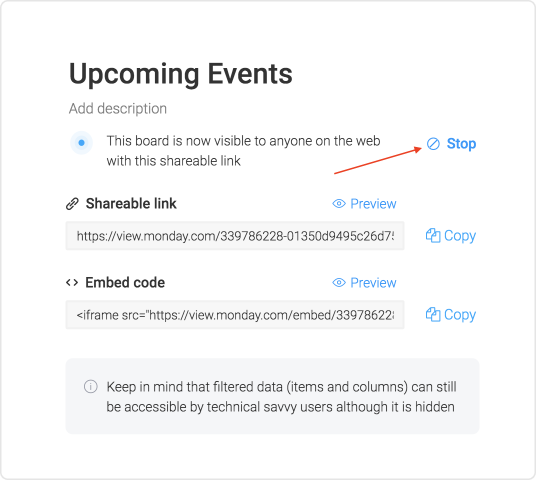This screenshot has height=480, width=536.
Task: Click Add description placeholder text
Action: point(118,109)
